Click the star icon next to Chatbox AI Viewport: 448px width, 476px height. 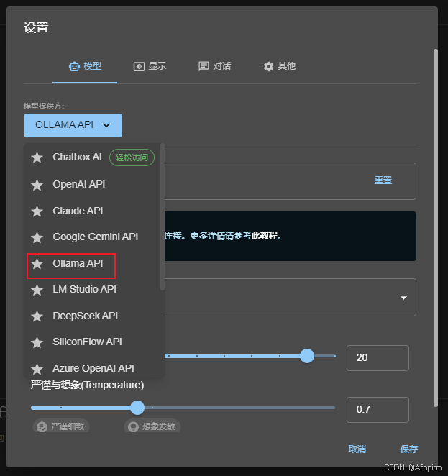37,157
